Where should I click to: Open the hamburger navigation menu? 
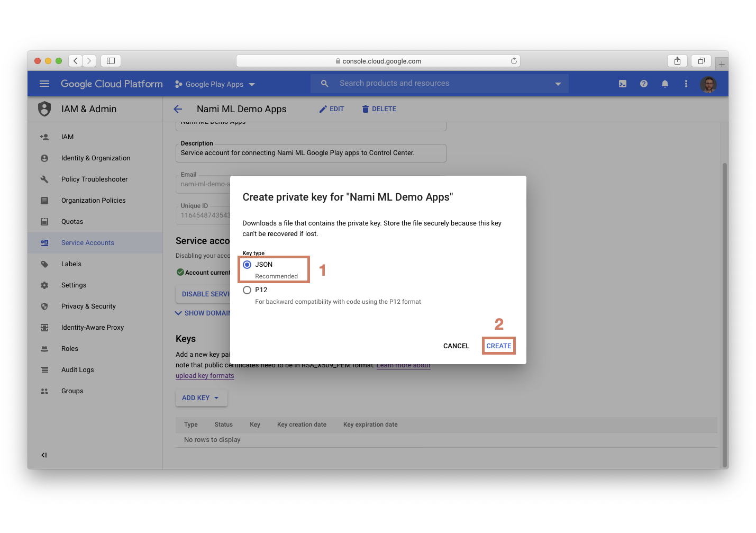tap(44, 84)
